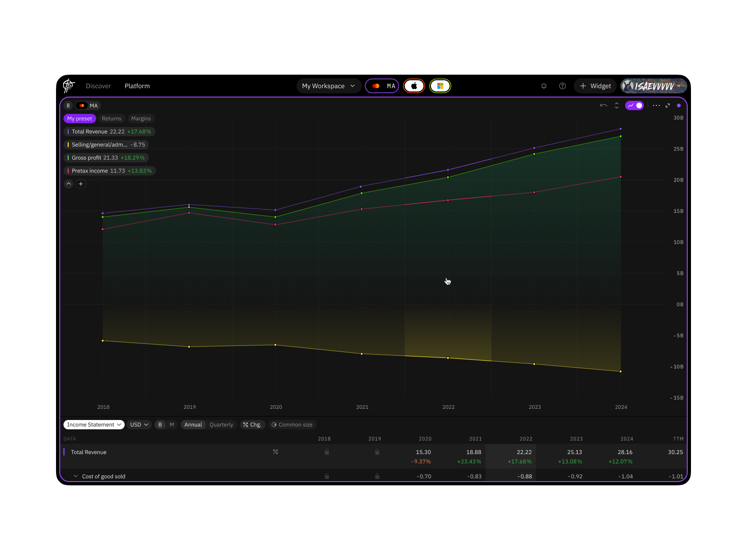Expand the widget to fullscreen
The height and width of the screenshot is (560, 747).
click(668, 105)
